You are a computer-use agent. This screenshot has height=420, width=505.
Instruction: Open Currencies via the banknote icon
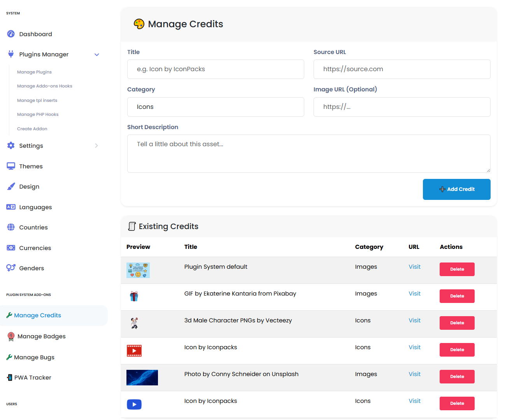(x=11, y=248)
